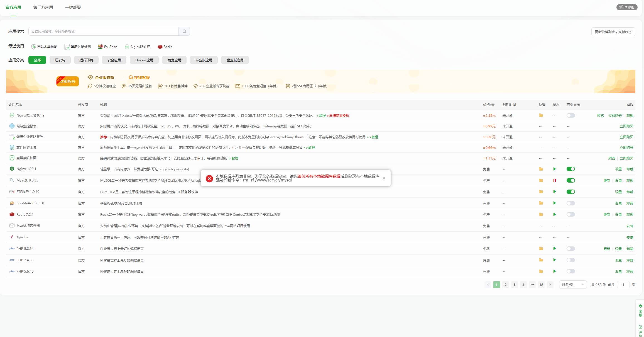Filter by 安全应用 category

click(114, 60)
